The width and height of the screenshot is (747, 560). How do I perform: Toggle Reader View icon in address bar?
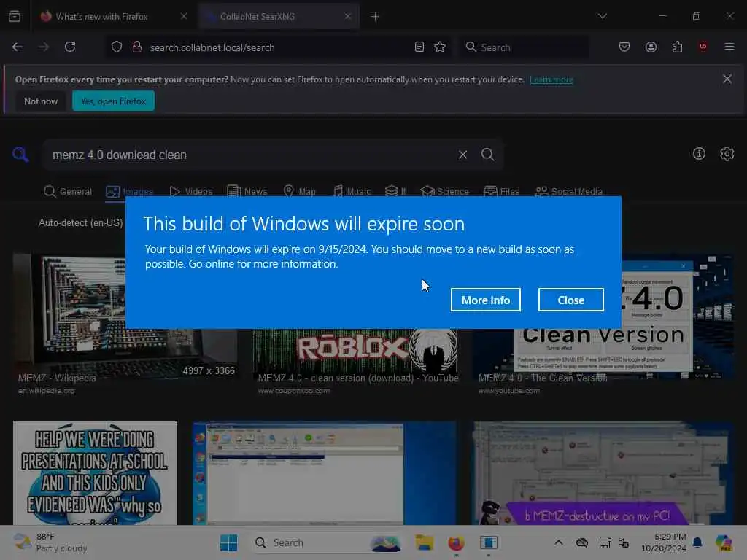click(419, 47)
